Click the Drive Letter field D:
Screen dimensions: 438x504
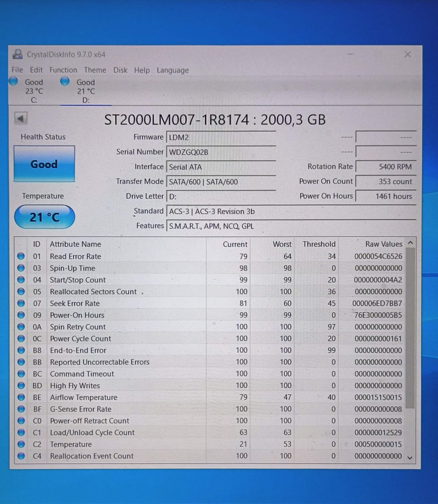pyautogui.click(x=221, y=197)
